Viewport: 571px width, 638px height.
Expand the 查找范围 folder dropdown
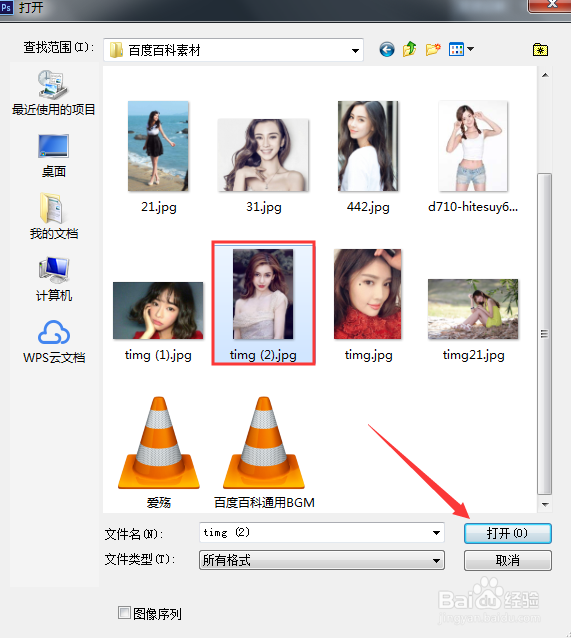355,50
